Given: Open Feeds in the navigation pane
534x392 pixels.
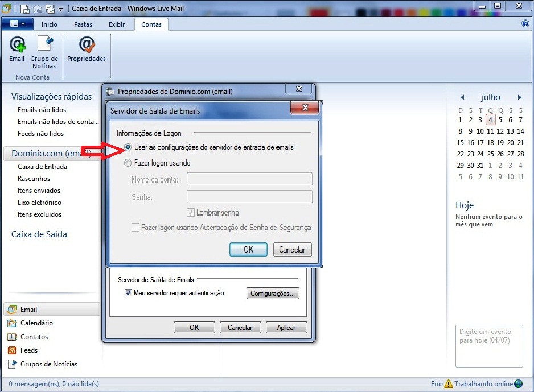Looking at the screenshot, I should tap(28, 350).
